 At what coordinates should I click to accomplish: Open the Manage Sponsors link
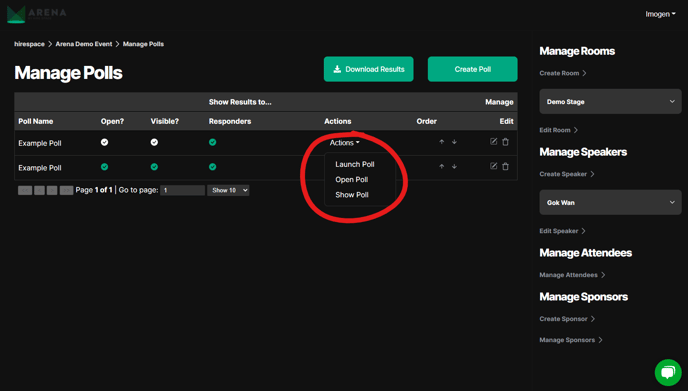click(x=570, y=340)
